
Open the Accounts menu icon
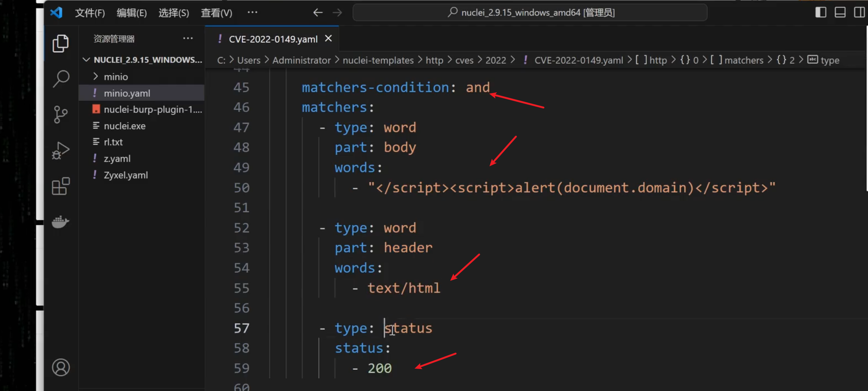[61, 367]
